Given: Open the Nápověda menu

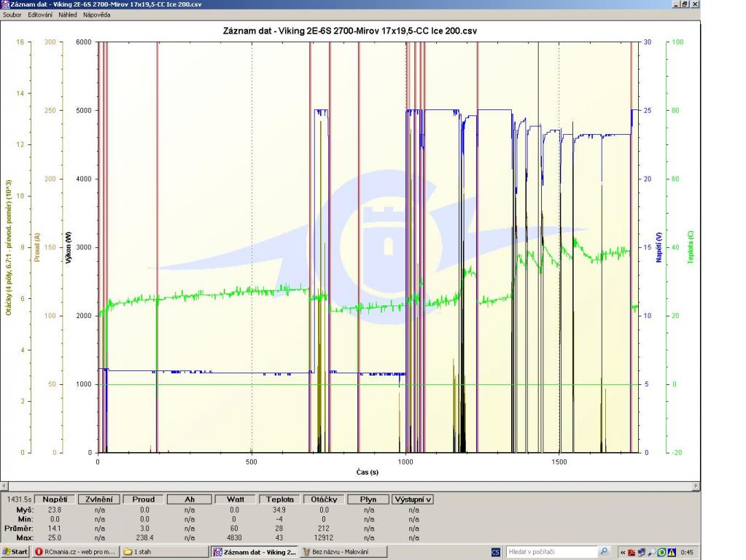Looking at the screenshot, I should coord(96,15).
